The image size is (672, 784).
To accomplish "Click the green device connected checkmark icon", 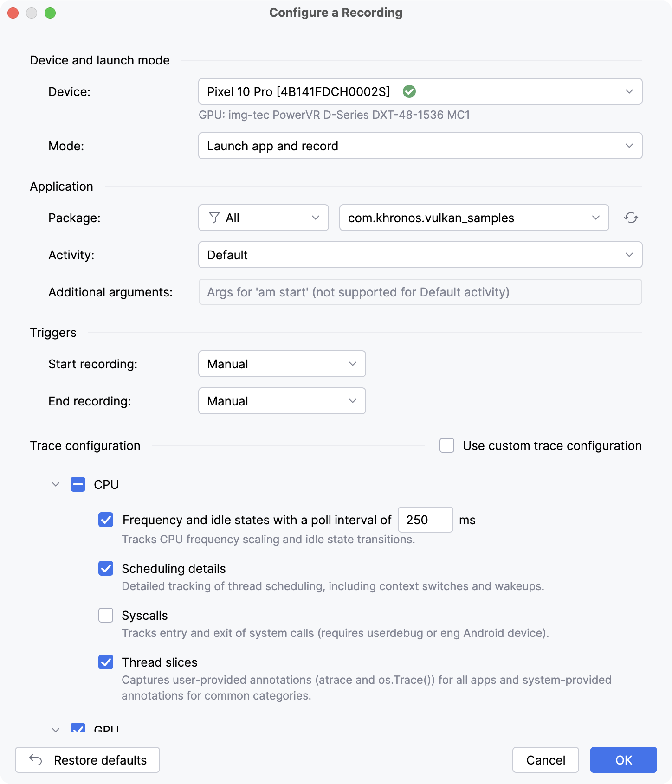I will pyautogui.click(x=409, y=91).
